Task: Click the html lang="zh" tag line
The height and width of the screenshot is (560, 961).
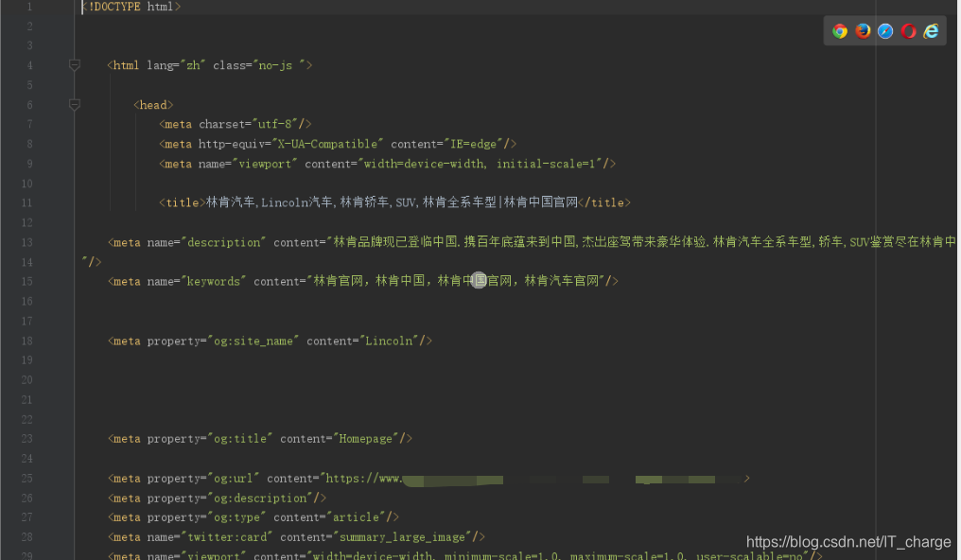Action: point(210,65)
